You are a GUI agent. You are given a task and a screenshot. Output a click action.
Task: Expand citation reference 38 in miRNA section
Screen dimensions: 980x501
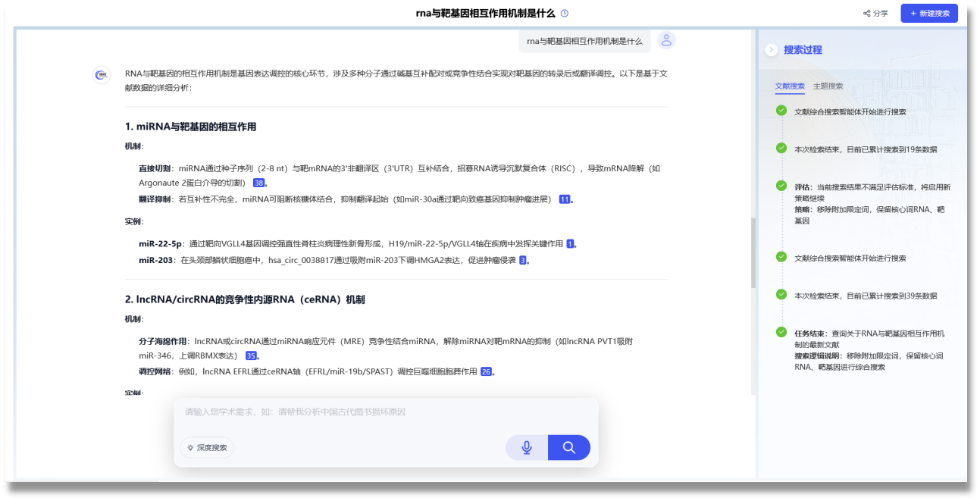tap(258, 182)
